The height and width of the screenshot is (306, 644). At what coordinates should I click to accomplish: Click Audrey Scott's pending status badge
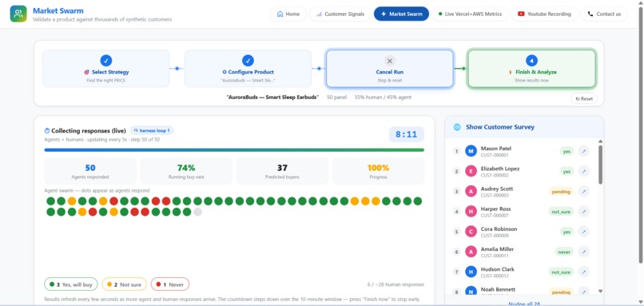coord(561,192)
